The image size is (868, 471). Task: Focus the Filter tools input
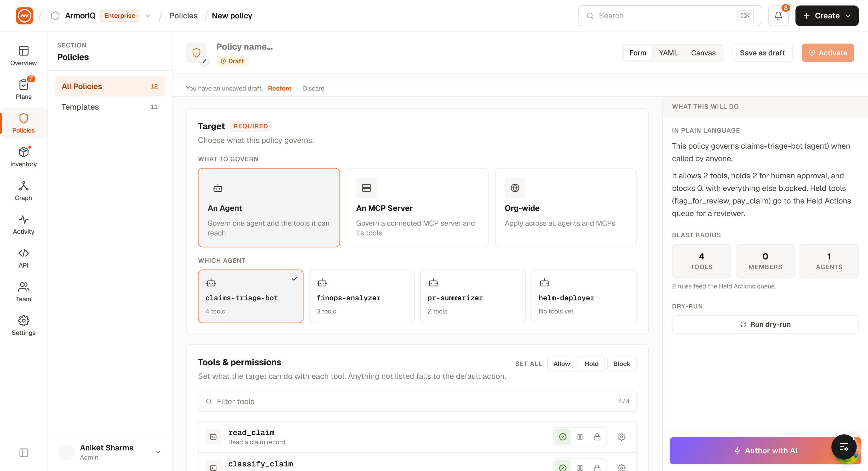[417, 401]
